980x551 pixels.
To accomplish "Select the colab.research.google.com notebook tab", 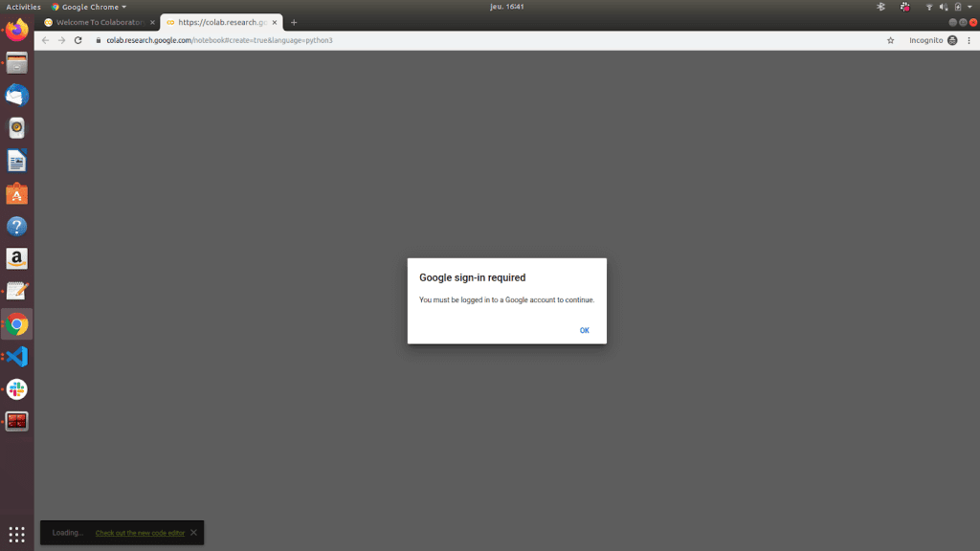I will [221, 23].
